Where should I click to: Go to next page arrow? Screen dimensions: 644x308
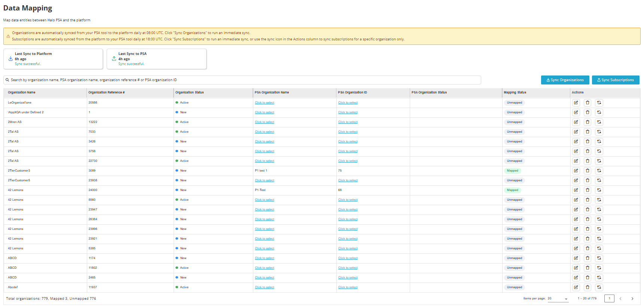pos(632,299)
